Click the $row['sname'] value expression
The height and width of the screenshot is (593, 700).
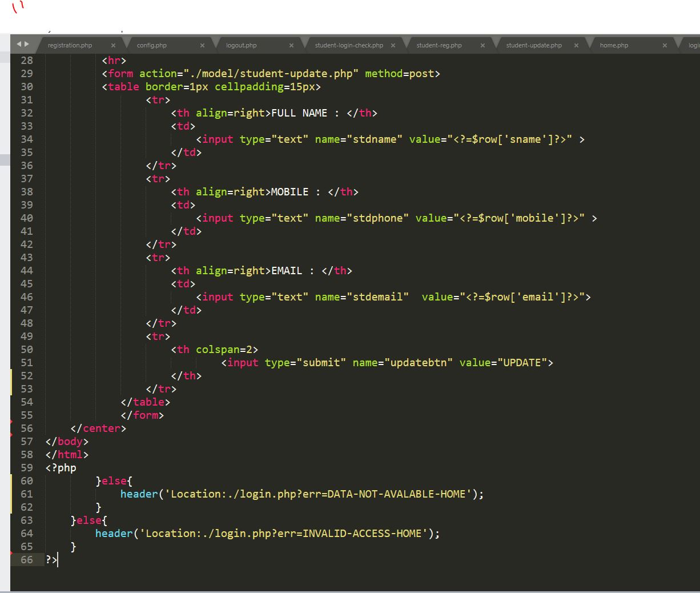[513, 139]
